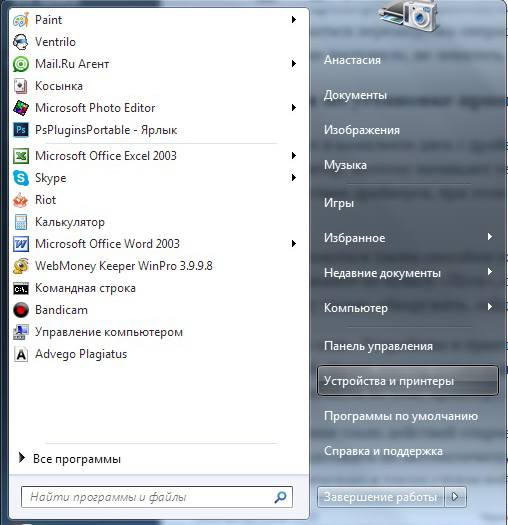This screenshot has width=508, height=525.
Task: Expand Paint recent files arrow
Action: (294, 19)
